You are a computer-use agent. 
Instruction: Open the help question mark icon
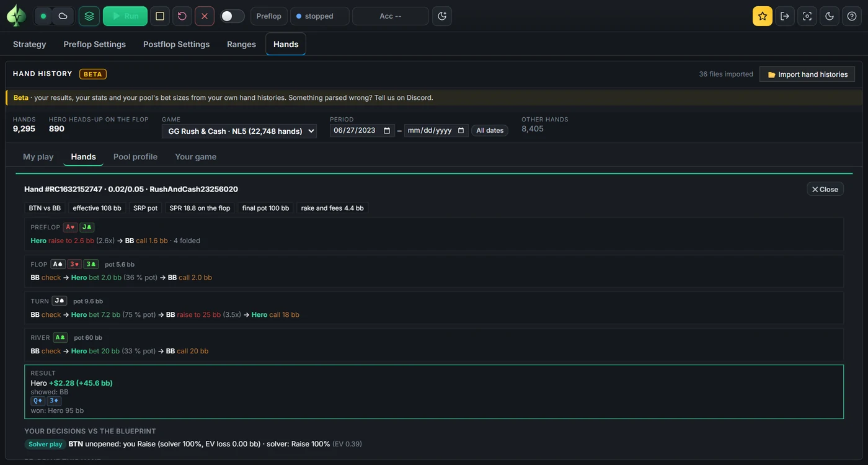(x=852, y=16)
